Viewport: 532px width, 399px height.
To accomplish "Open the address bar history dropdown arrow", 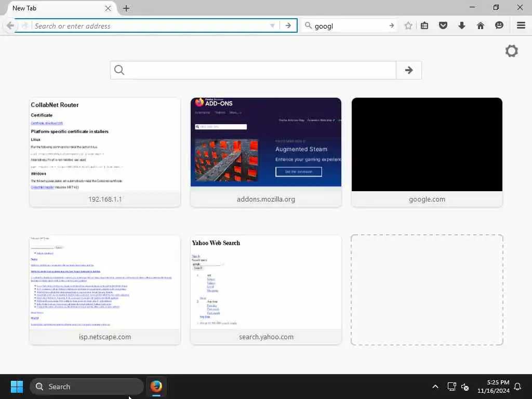I will [272, 26].
